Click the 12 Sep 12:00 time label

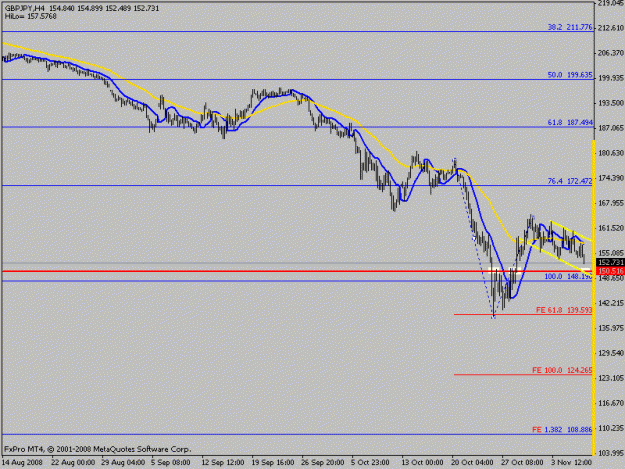(223, 463)
